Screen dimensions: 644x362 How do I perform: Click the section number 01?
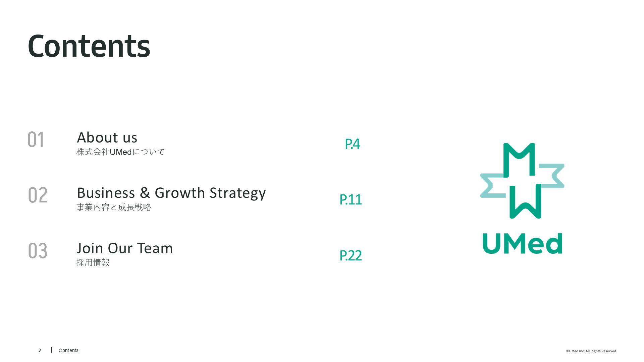pyautogui.click(x=36, y=139)
